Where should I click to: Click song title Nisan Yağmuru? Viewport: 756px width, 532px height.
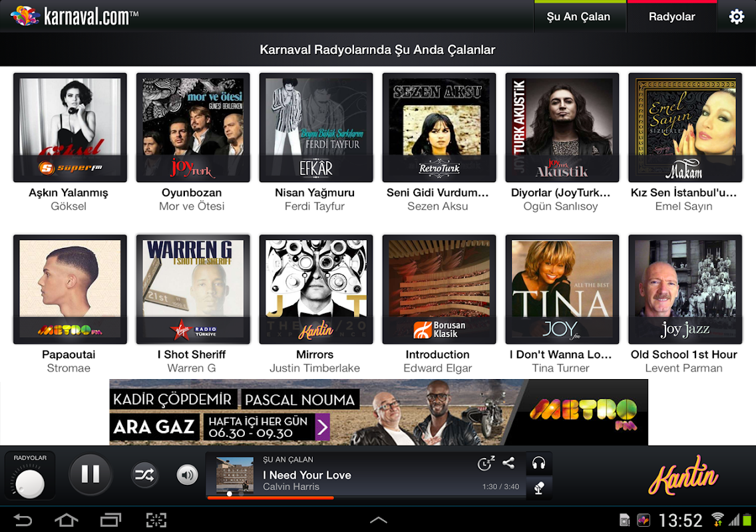coord(315,193)
